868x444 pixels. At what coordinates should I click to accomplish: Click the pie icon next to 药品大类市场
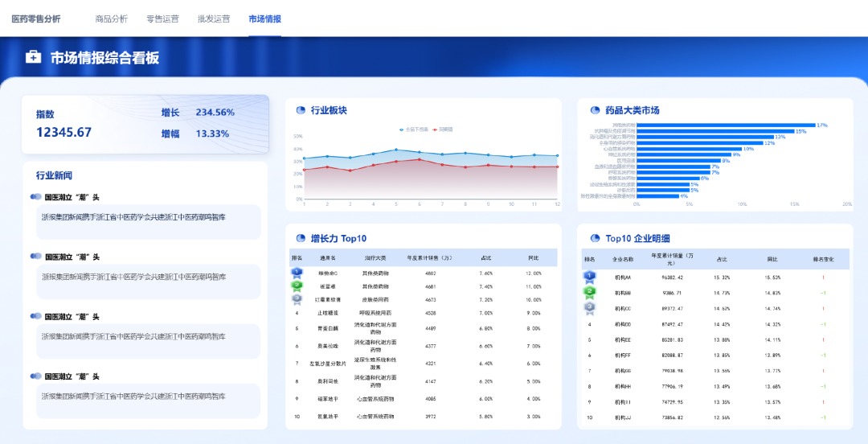click(x=596, y=110)
